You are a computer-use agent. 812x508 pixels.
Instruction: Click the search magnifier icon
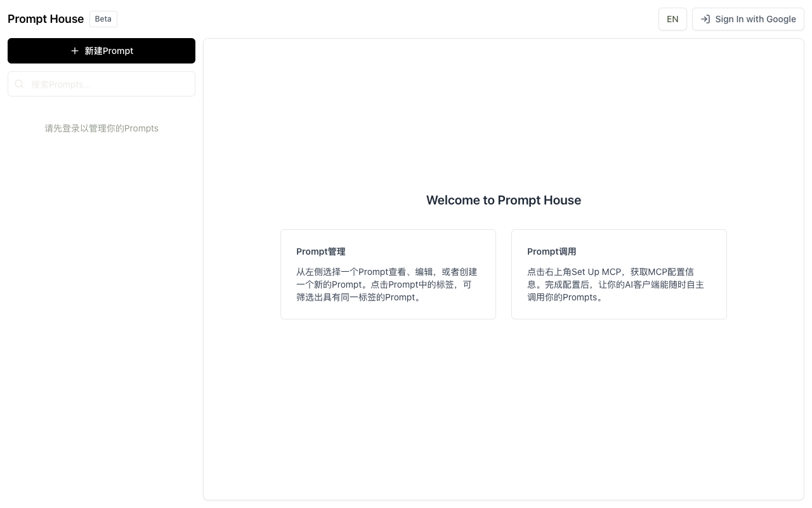[19, 84]
